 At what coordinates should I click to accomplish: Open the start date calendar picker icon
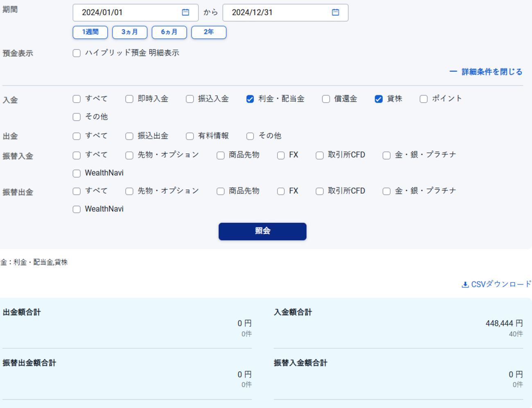point(185,12)
